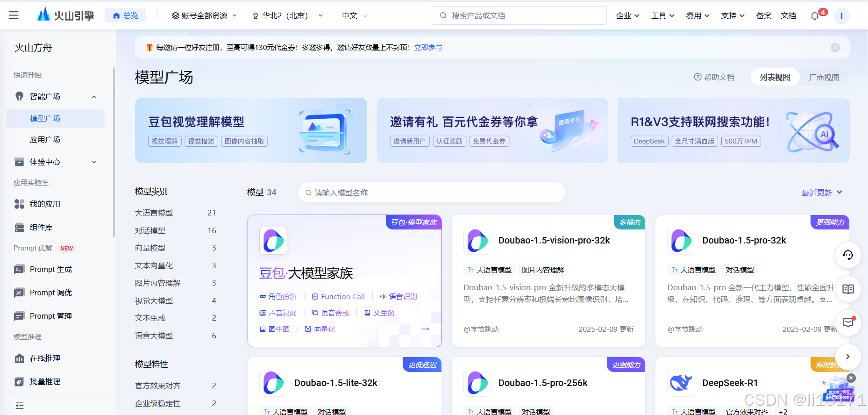
Task: Open the feedback message floating icon
Action: pos(848,322)
